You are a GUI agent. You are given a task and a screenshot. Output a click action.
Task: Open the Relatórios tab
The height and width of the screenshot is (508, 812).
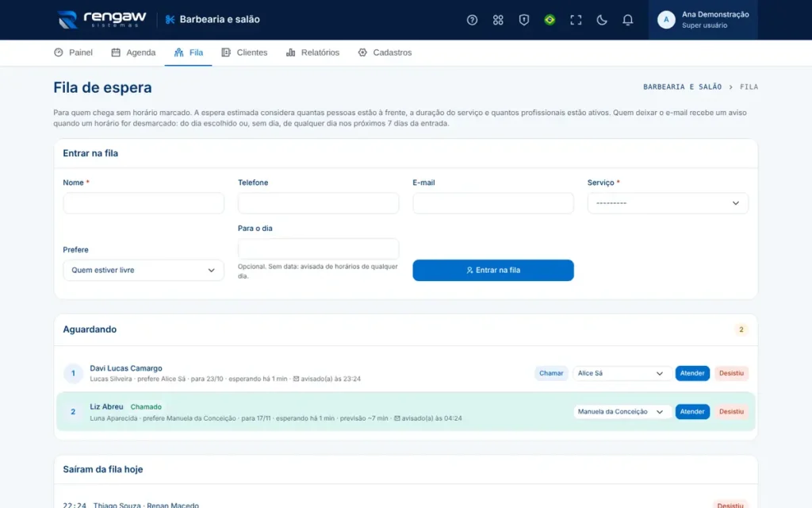pos(312,52)
